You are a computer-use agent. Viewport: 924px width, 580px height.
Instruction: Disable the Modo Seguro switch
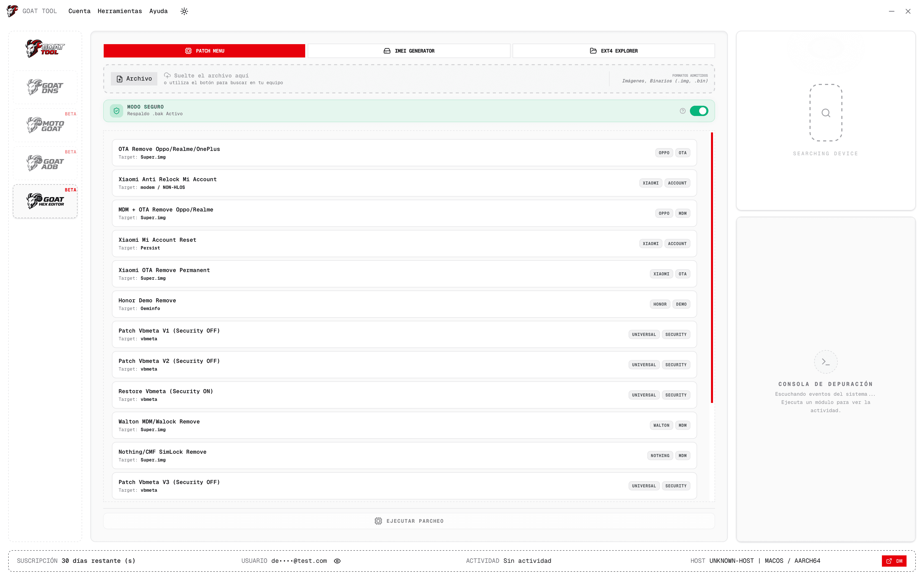(x=699, y=111)
